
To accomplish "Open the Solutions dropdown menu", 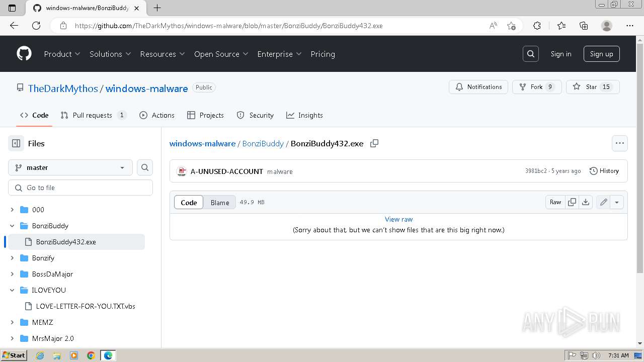I will coord(110,54).
